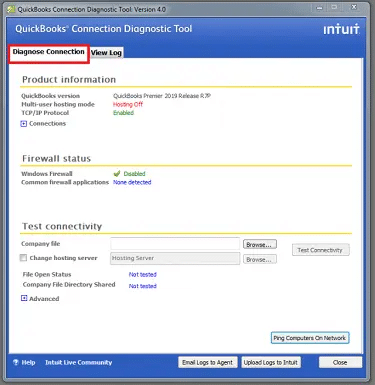Click the Hosting Off status text
This screenshot has height=385, width=375.
pos(128,104)
